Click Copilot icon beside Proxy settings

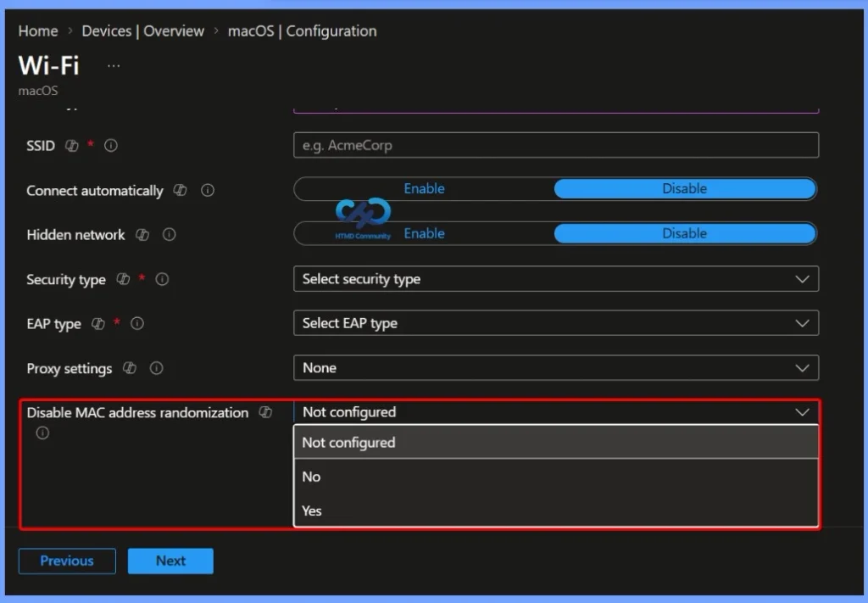[x=130, y=368]
